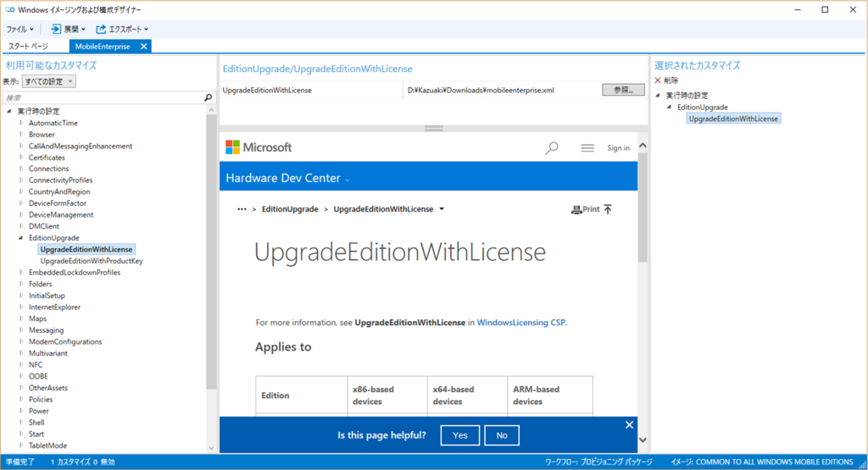Screen dimensions: 868x470
Task: Select EditionUpgrade in the selected customizations pane
Action: 703,108
